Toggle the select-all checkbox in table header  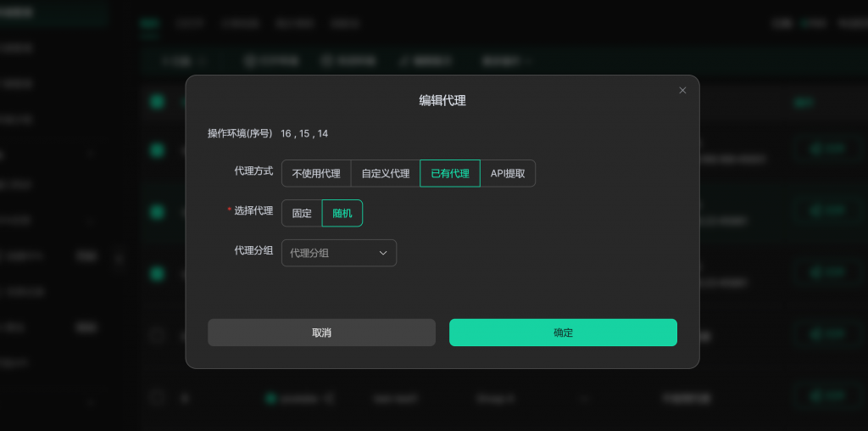click(157, 102)
